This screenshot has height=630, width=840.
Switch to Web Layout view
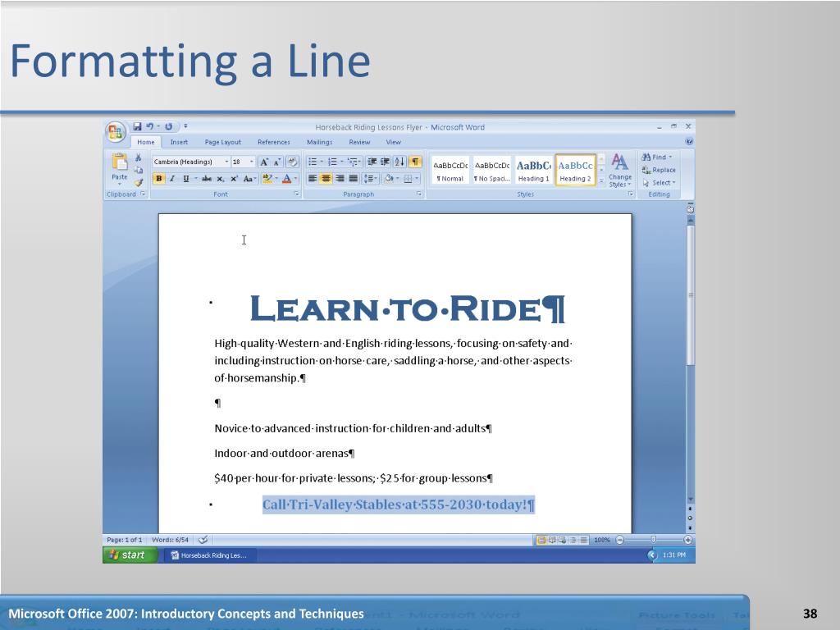(x=562, y=540)
